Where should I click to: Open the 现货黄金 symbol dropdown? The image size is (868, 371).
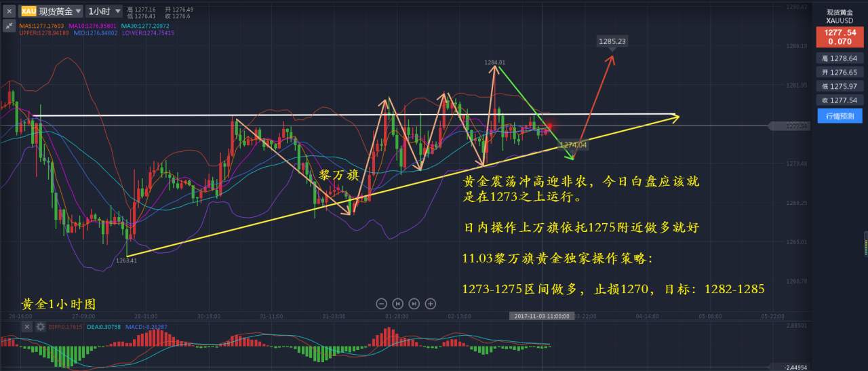(52, 11)
